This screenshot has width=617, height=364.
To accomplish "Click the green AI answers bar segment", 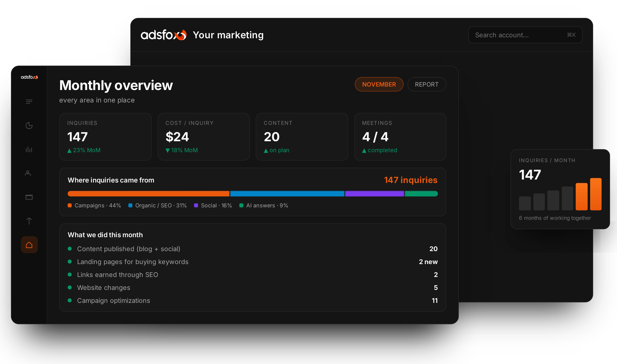I will click(x=421, y=194).
